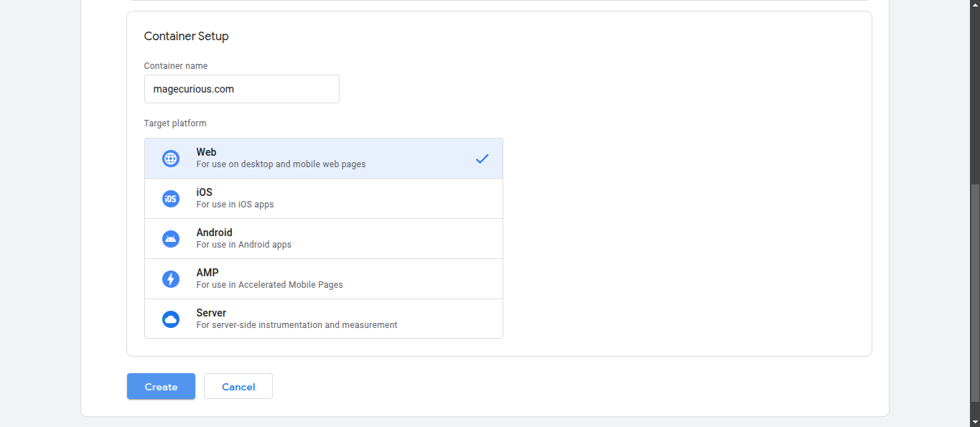Click the scrollbar down arrow
Screen dimensions: 980x427
pos(975,421)
